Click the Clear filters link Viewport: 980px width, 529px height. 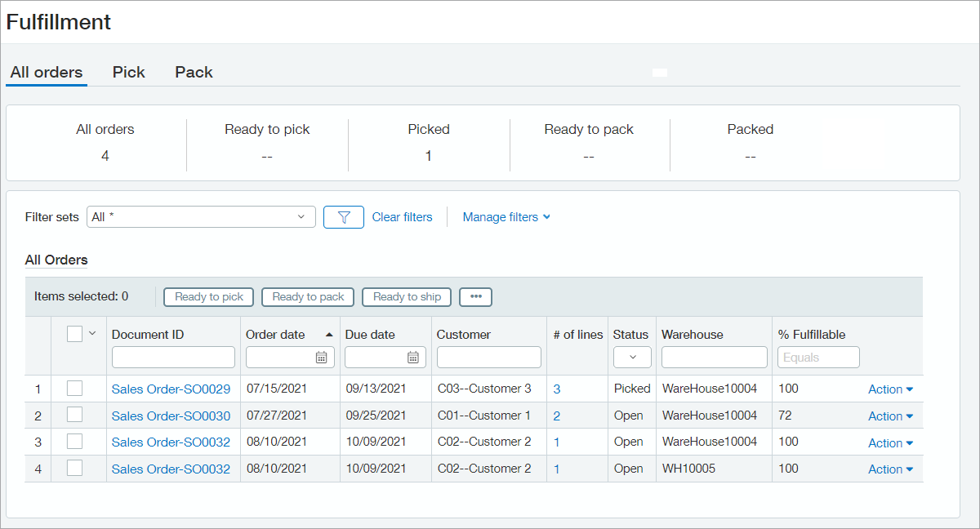(402, 217)
